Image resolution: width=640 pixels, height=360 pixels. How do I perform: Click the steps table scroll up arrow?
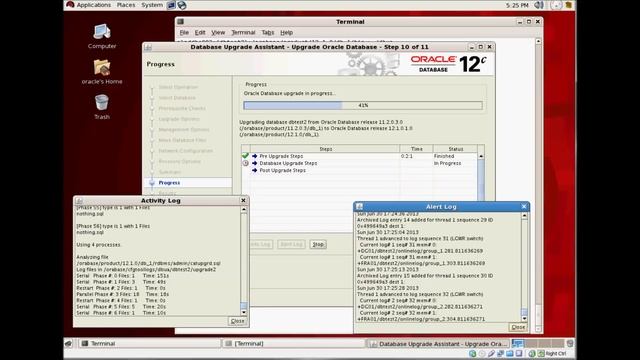pyautogui.click(x=481, y=156)
